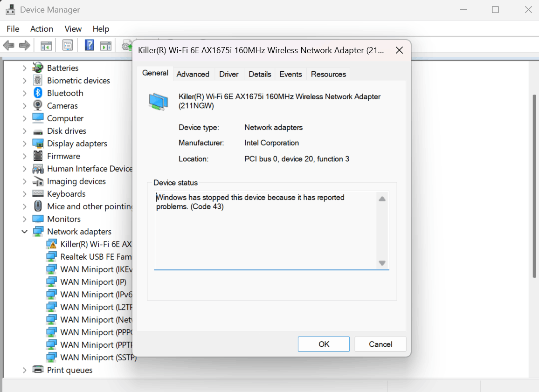Click the Forward arrow in Device Manager toolbar
Image resolution: width=539 pixels, height=392 pixels.
coord(24,45)
